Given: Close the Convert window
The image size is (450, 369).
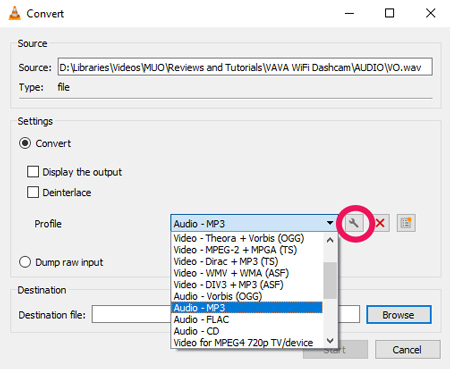Looking at the screenshot, I should [430, 13].
